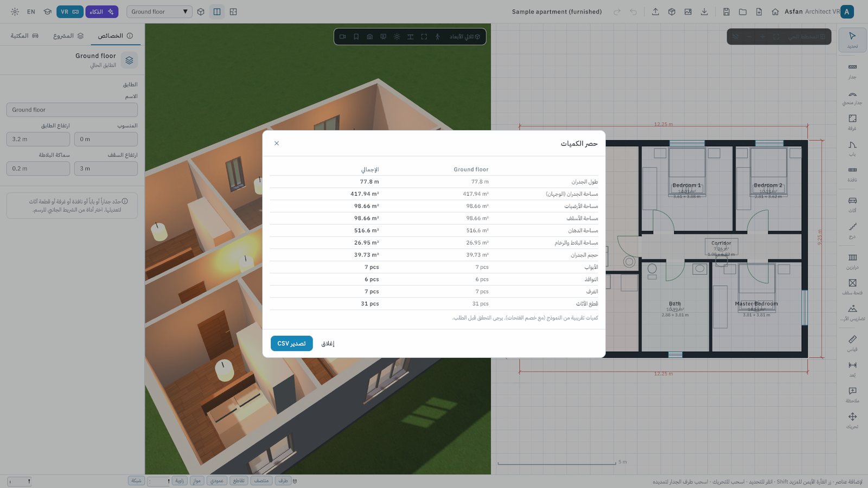868x488 pixels.
Task: Click the floor height field '3.2 m'
Action: pyautogui.click(x=38, y=139)
